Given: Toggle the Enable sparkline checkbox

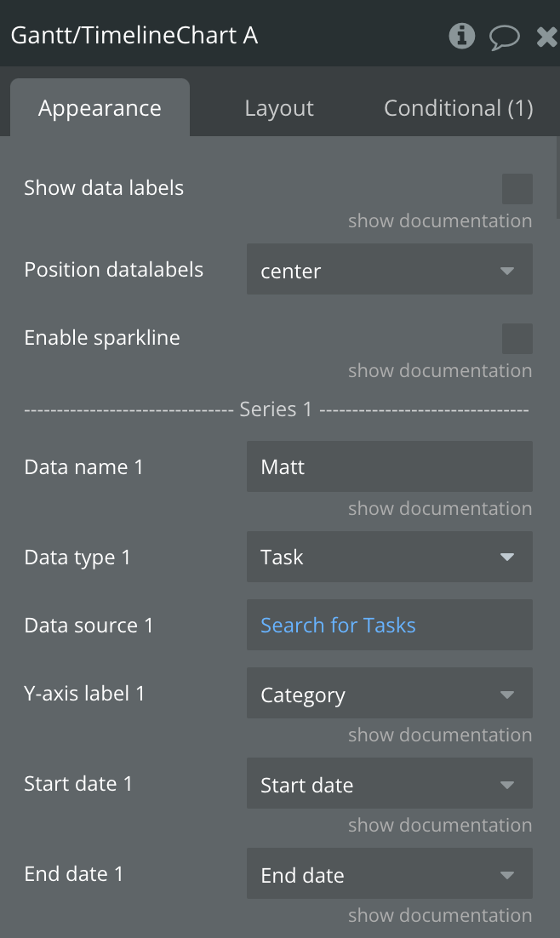Looking at the screenshot, I should [517, 339].
